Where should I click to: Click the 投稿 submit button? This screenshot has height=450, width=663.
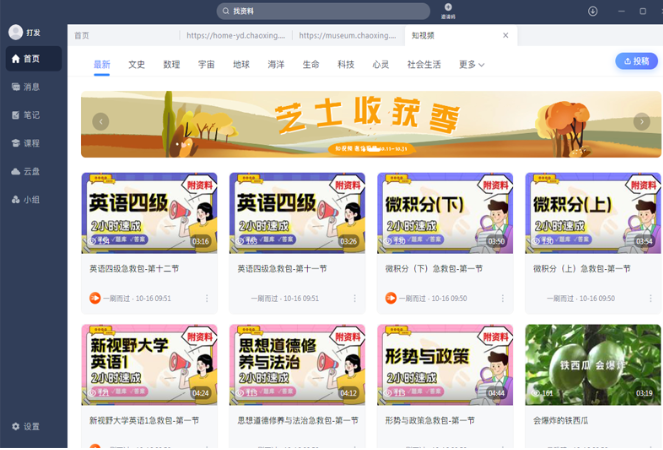pyautogui.click(x=636, y=61)
